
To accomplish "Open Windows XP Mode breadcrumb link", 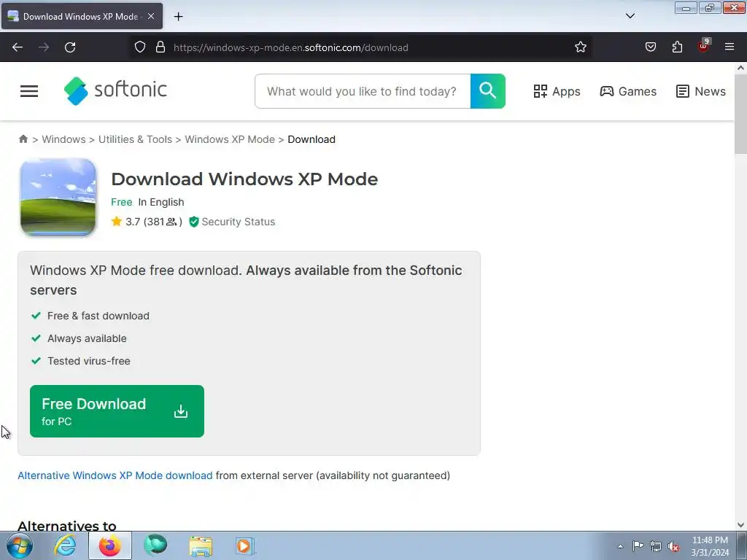I will click(230, 139).
